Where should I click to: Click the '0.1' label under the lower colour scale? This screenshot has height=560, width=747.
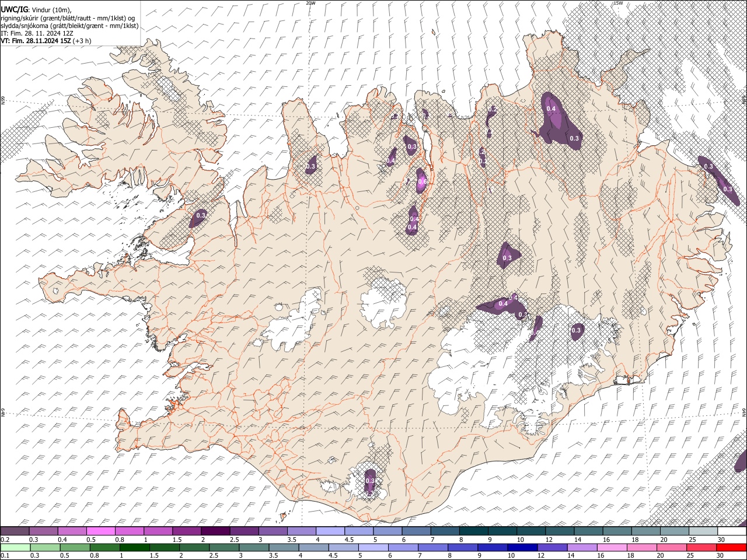[5, 555]
